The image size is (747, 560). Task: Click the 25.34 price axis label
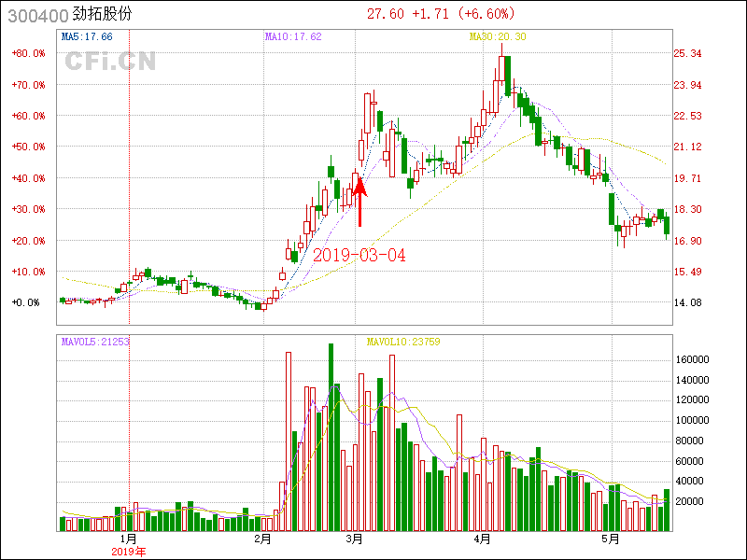pos(687,53)
